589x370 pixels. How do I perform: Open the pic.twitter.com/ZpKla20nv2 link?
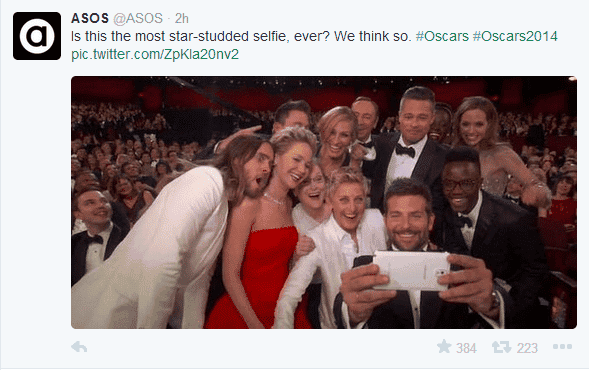155,54
